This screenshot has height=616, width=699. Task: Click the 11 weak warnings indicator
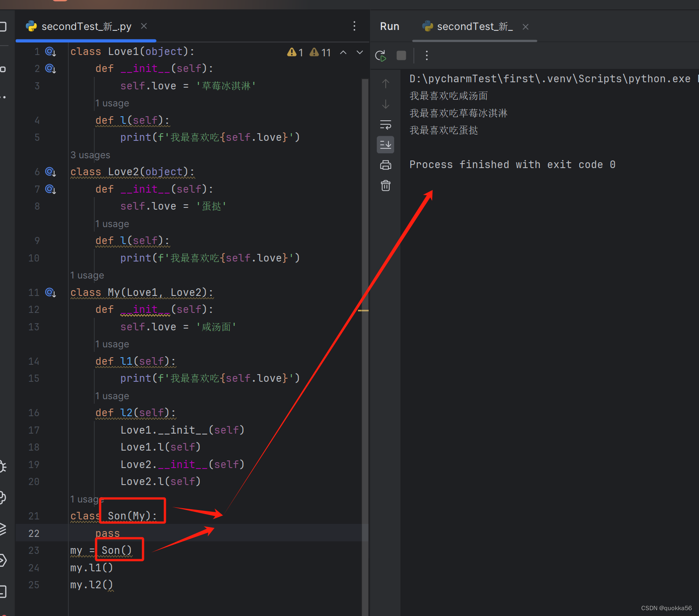(320, 52)
